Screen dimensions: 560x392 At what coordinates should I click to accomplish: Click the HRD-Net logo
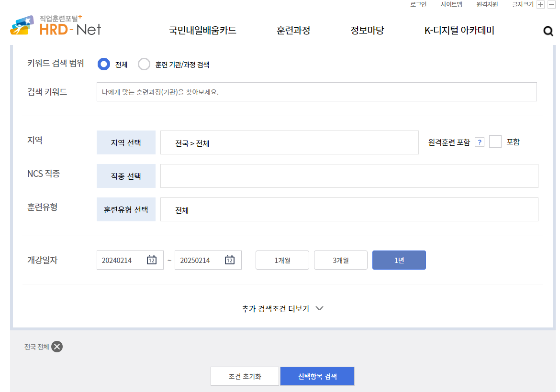[56, 25]
